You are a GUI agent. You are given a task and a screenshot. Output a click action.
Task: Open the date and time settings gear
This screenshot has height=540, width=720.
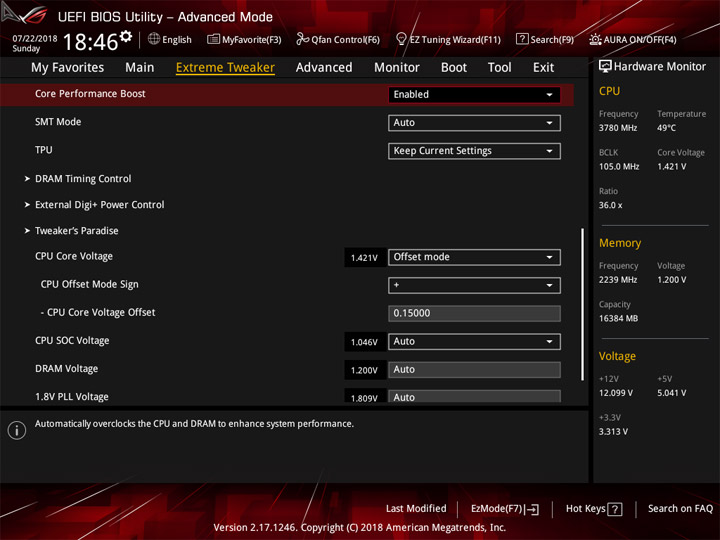click(126, 36)
